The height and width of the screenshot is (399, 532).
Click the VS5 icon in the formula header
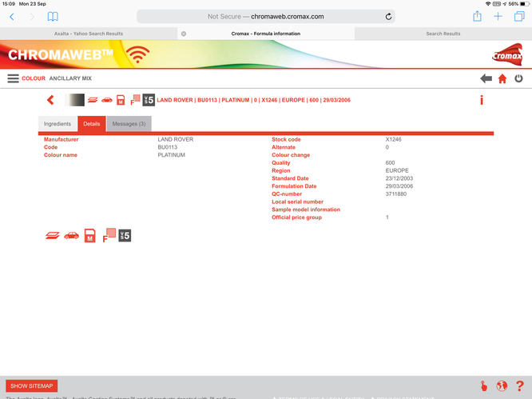[x=149, y=100]
